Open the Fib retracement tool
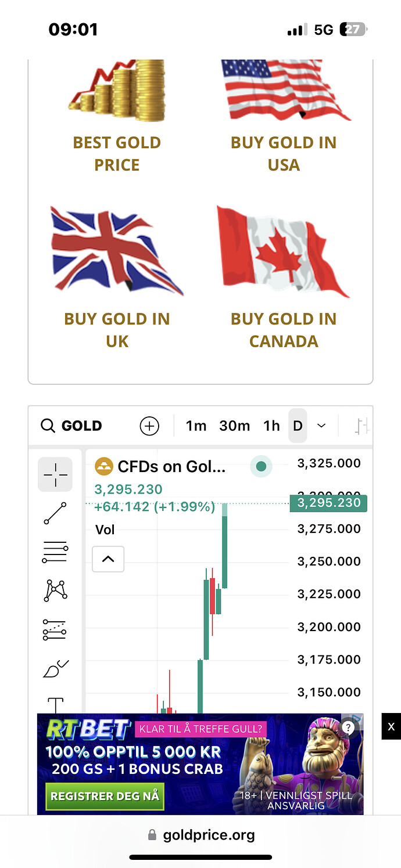The image size is (401, 868). click(55, 552)
